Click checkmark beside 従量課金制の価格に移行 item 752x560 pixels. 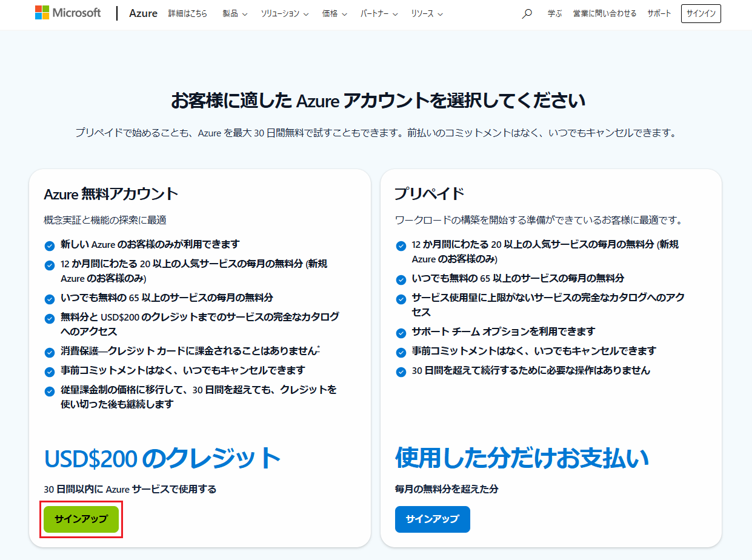coord(50,391)
